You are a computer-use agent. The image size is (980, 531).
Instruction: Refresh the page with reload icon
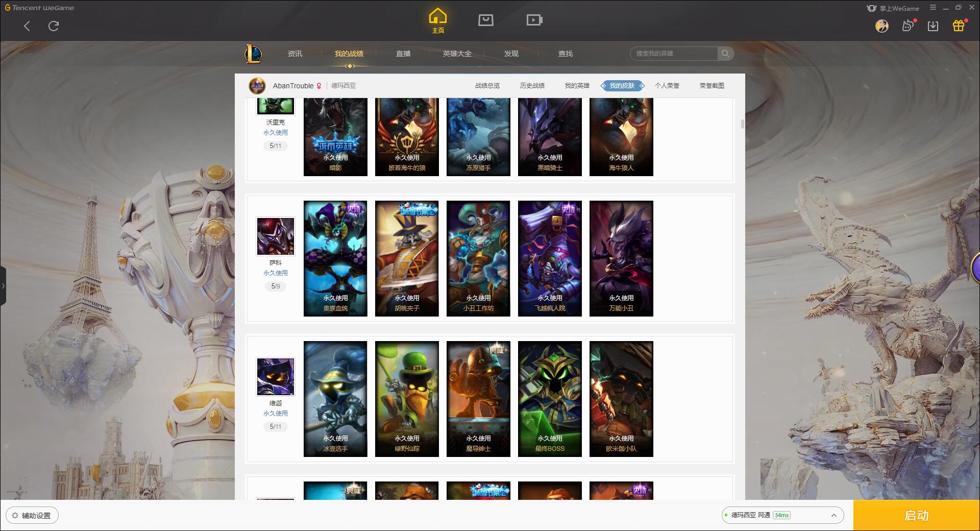pos(54,26)
